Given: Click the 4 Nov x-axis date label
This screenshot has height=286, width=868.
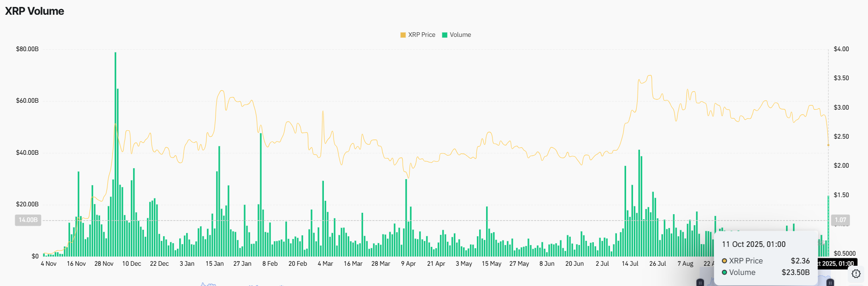Looking at the screenshot, I should tap(48, 264).
